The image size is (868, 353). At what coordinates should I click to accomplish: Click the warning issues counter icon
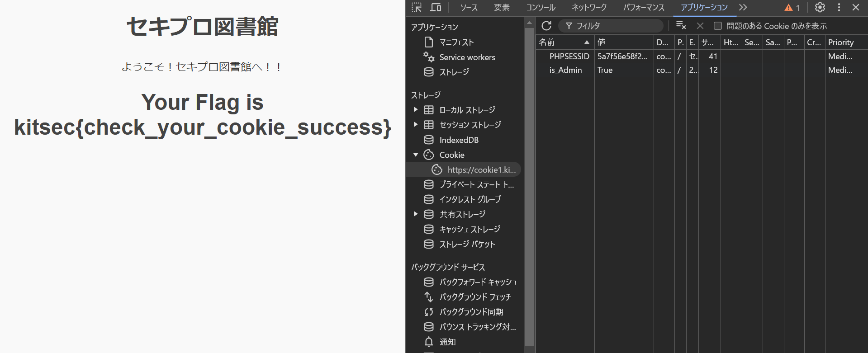pyautogui.click(x=792, y=8)
